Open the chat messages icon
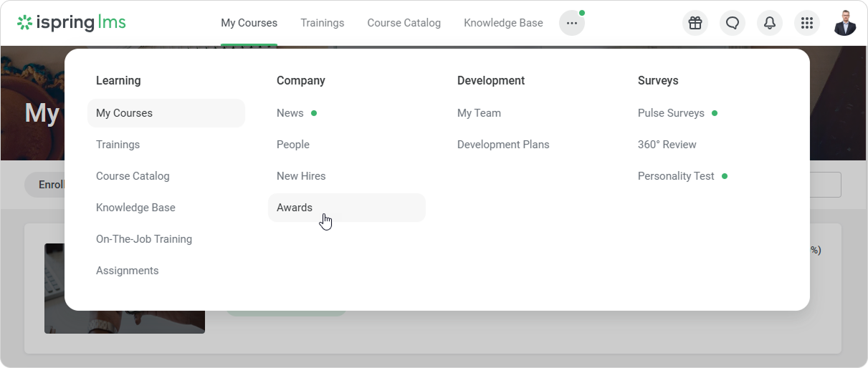Image resolution: width=868 pixels, height=368 pixels. (x=732, y=23)
